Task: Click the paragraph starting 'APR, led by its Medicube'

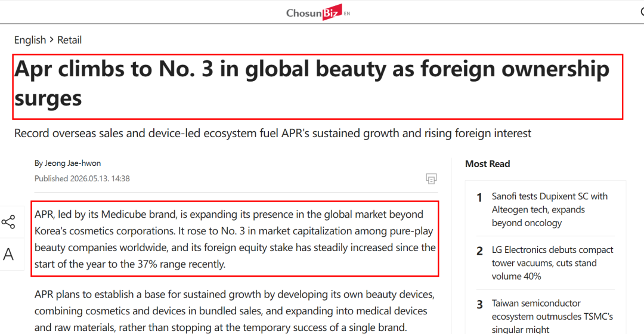Action: point(235,239)
